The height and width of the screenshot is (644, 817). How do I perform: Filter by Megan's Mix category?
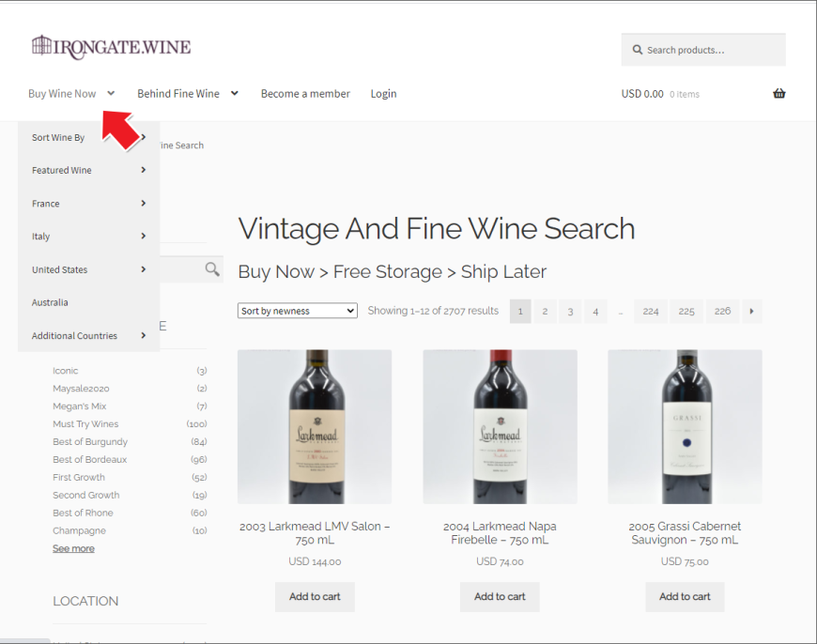click(79, 406)
